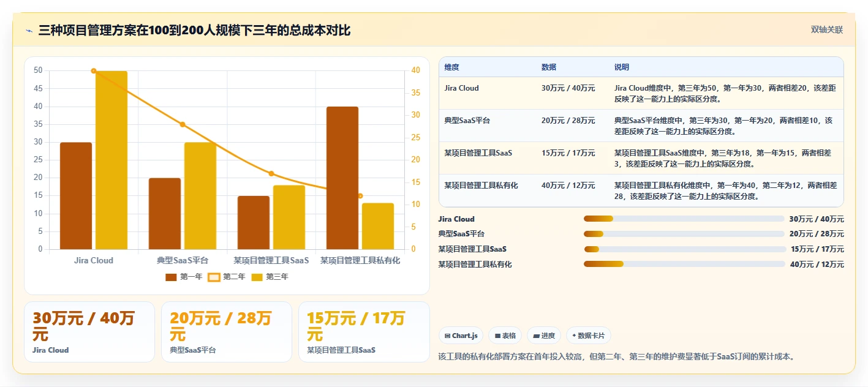Click the Jira Cloud first-year brown bar
Image resolution: width=868 pixels, height=387 pixels.
[x=76, y=196]
